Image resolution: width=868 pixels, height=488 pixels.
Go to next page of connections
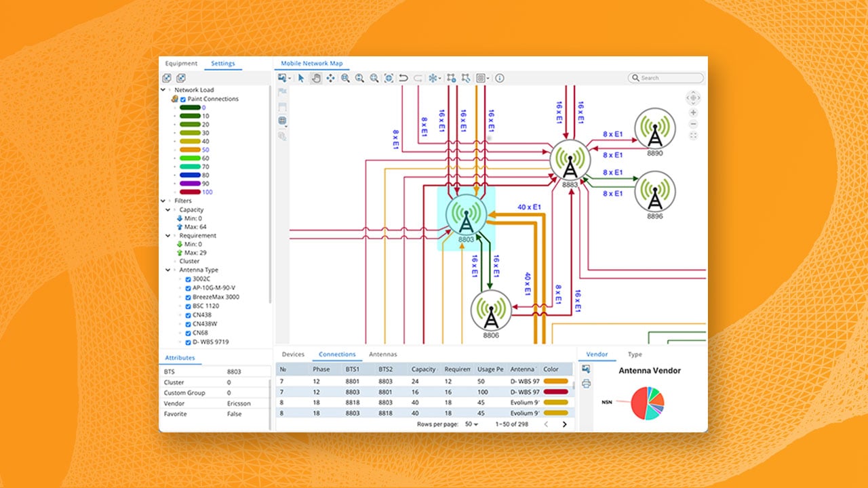tap(564, 424)
